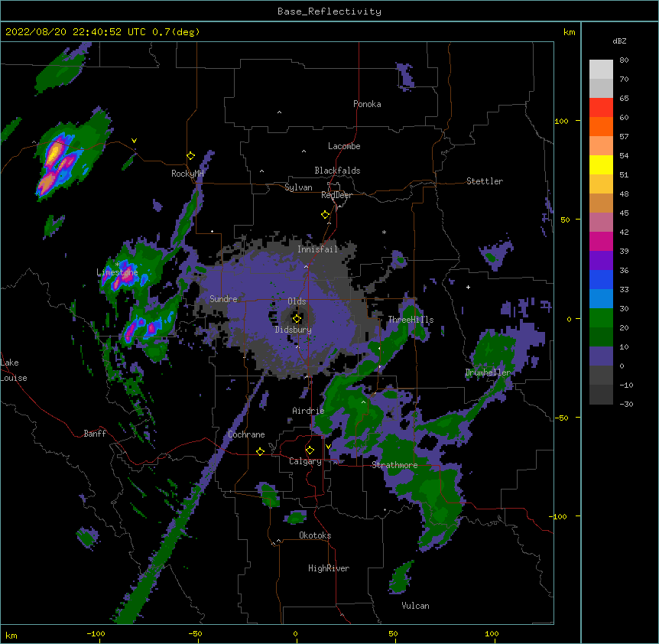This screenshot has height=644, width=659.
Task: Select the yellow diamond marker above RockyMH label
Action: point(190,155)
